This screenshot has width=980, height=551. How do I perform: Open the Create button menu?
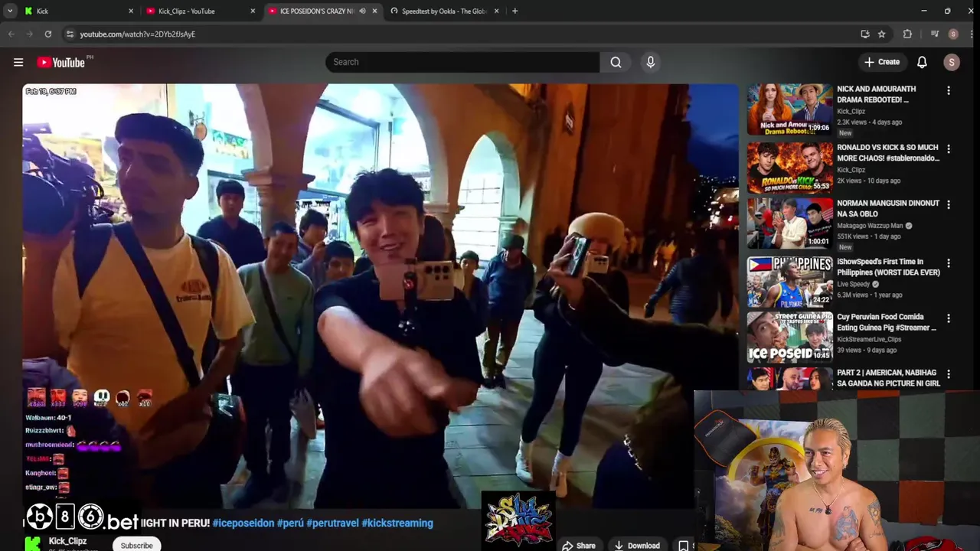pos(881,62)
